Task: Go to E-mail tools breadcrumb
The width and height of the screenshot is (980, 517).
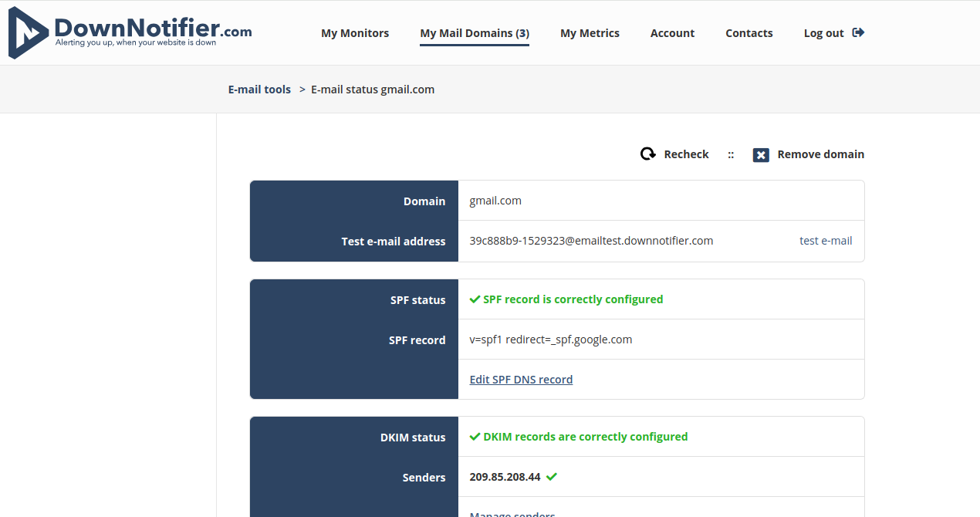Action: 259,90
